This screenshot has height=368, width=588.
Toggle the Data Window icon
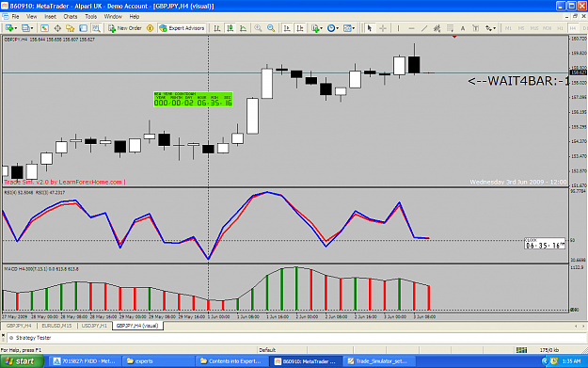click(x=57, y=28)
